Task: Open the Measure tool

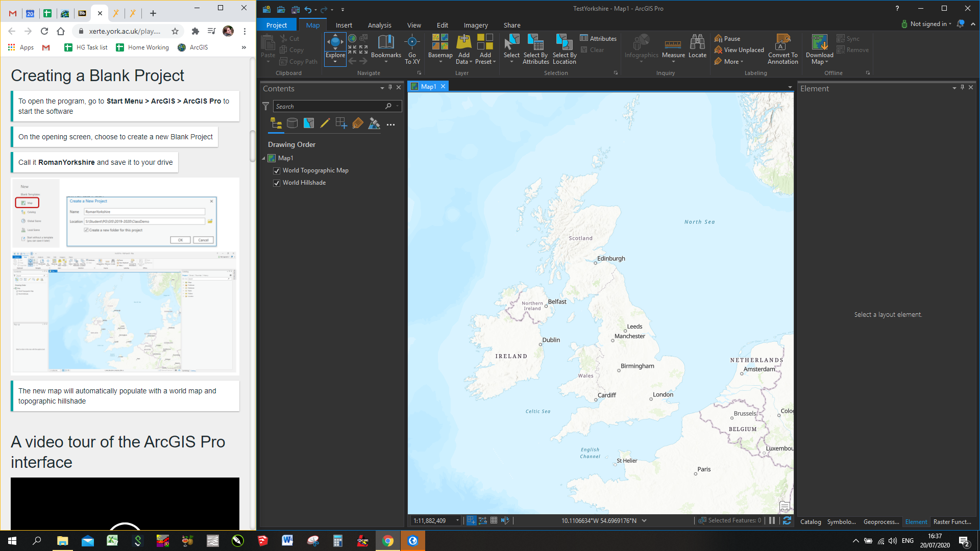Action: pos(673,48)
